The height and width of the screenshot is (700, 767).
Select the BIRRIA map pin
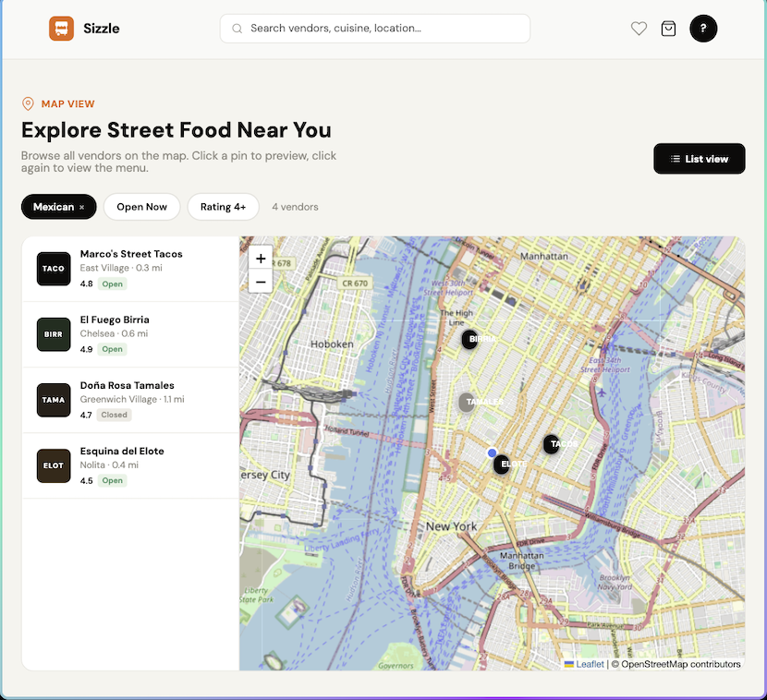(x=469, y=339)
